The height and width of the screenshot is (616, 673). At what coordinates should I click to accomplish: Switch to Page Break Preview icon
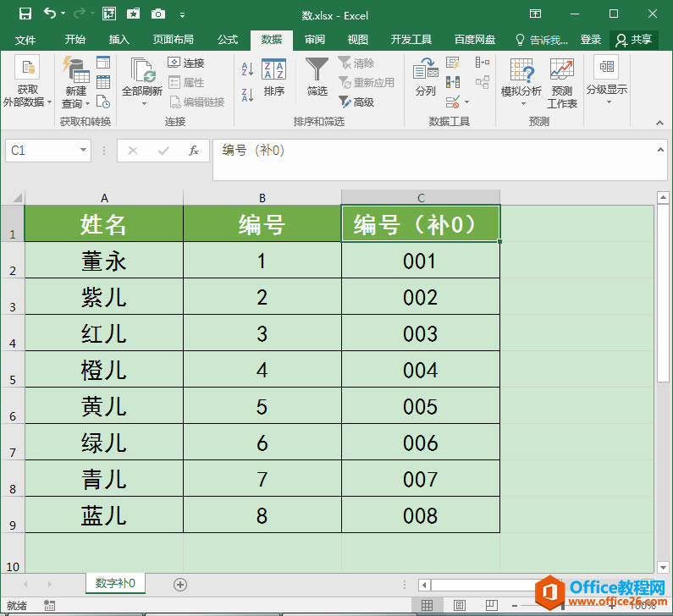click(x=492, y=605)
